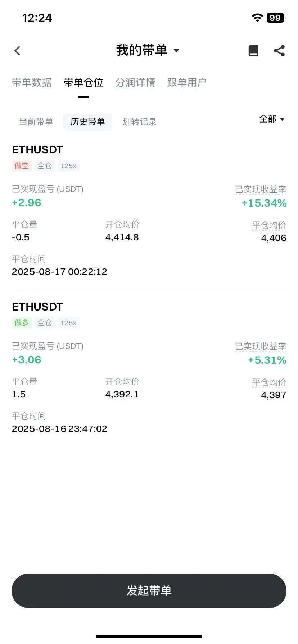The image size is (298, 644).
Task: Open the 全部 filter dropdown
Action: (272, 119)
